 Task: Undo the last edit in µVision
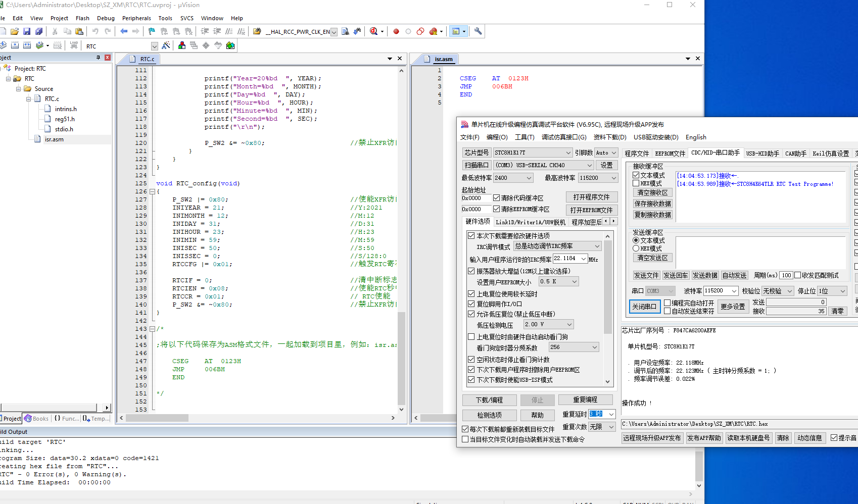tap(95, 31)
